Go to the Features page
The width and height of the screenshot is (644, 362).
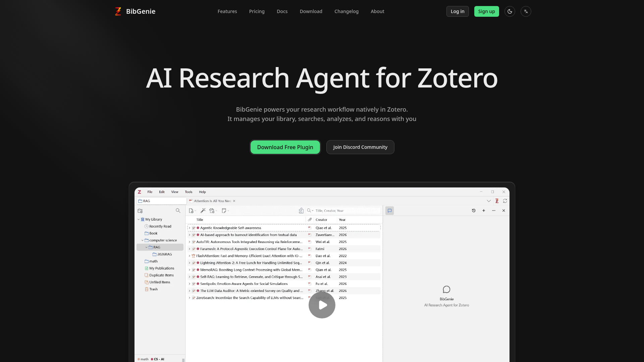coord(227,11)
